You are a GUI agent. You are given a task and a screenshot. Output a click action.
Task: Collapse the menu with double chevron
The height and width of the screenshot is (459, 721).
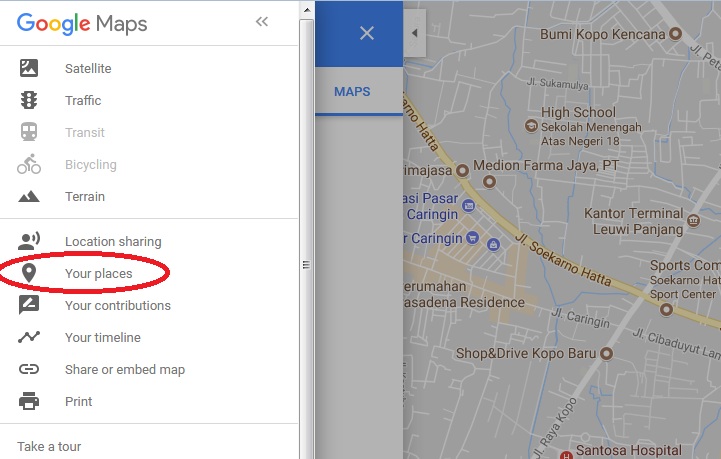pos(262,22)
